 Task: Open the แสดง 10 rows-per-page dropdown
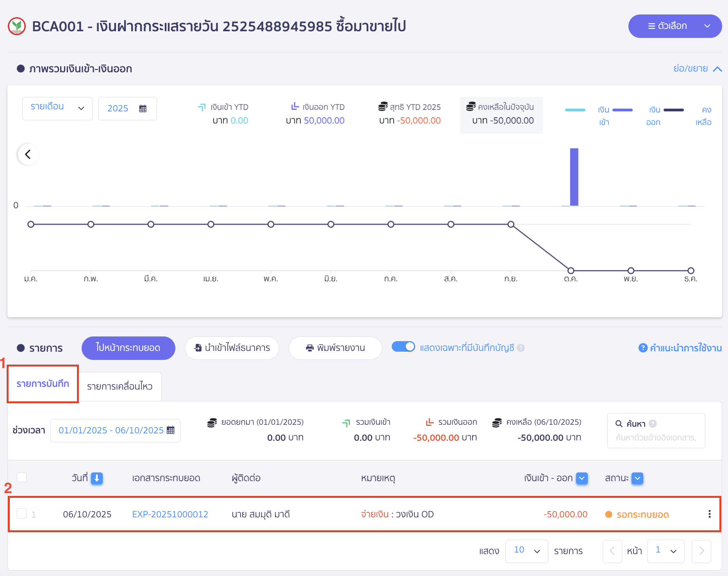pos(526,551)
